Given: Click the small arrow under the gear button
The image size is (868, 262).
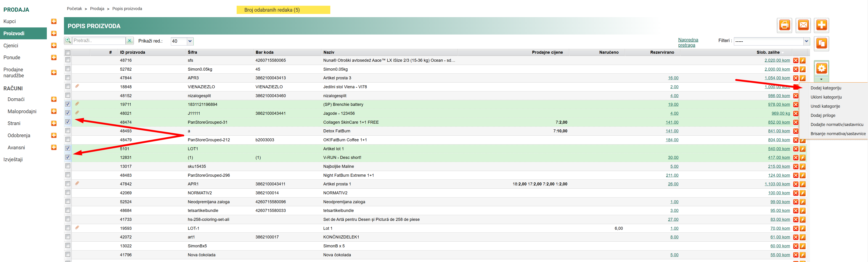Looking at the screenshot, I should 821,80.
